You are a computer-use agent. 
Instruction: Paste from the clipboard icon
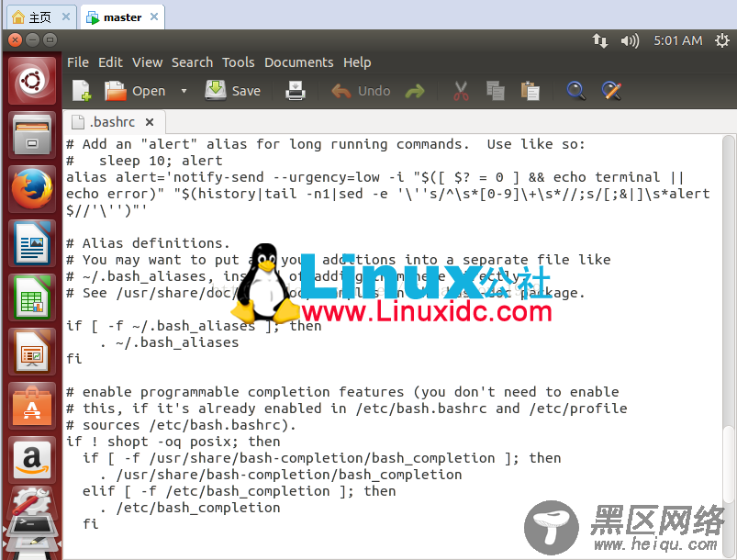(530, 91)
